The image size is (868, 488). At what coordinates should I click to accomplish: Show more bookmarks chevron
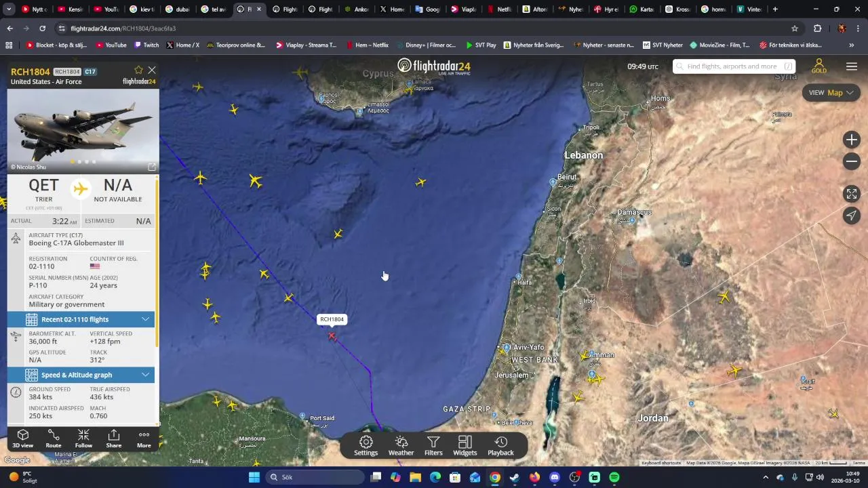(x=851, y=45)
